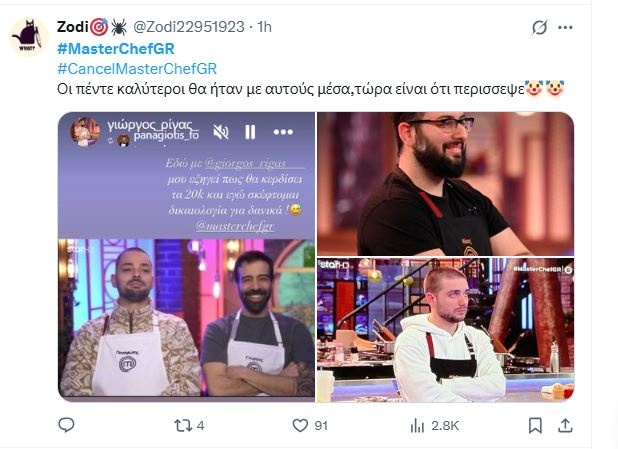Screen dimensions: 618x449
Task: Visit @Zodi22951923 handle profile
Action: (x=189, y=27)
